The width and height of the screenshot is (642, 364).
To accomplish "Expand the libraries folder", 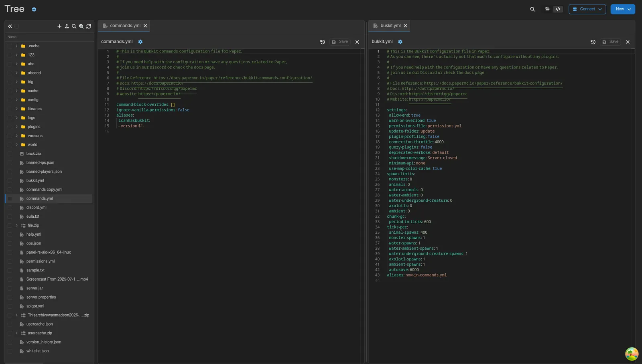I will [16, 109].
